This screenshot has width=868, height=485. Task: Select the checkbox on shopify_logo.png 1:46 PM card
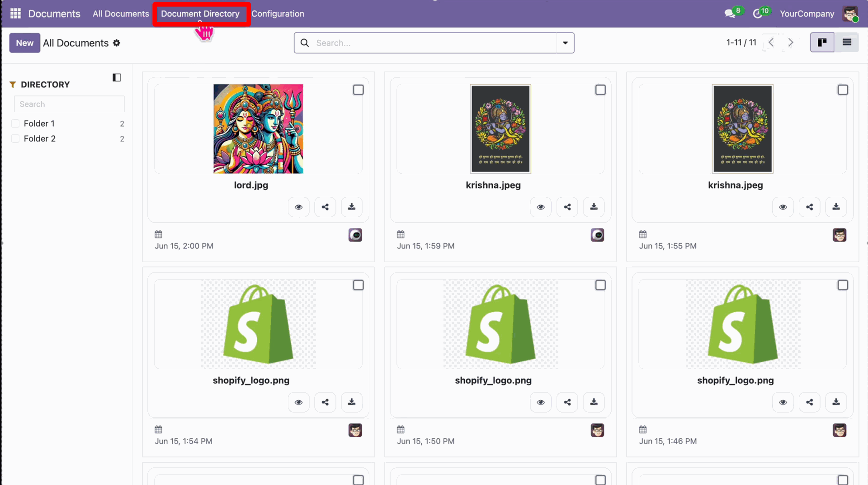coord(843,285)
